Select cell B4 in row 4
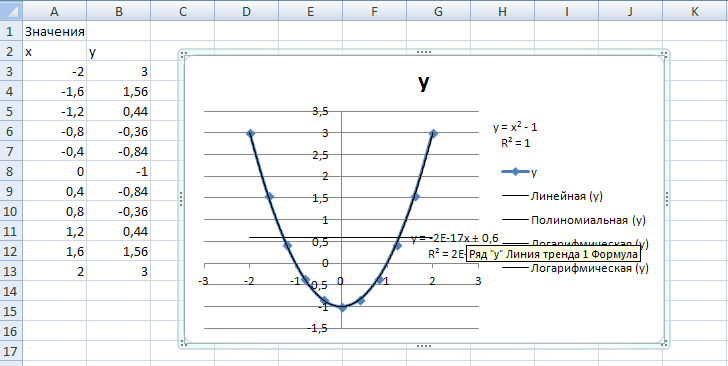This screenshot has width=728, height=366. pyautogui.click(x=118, y=92)
